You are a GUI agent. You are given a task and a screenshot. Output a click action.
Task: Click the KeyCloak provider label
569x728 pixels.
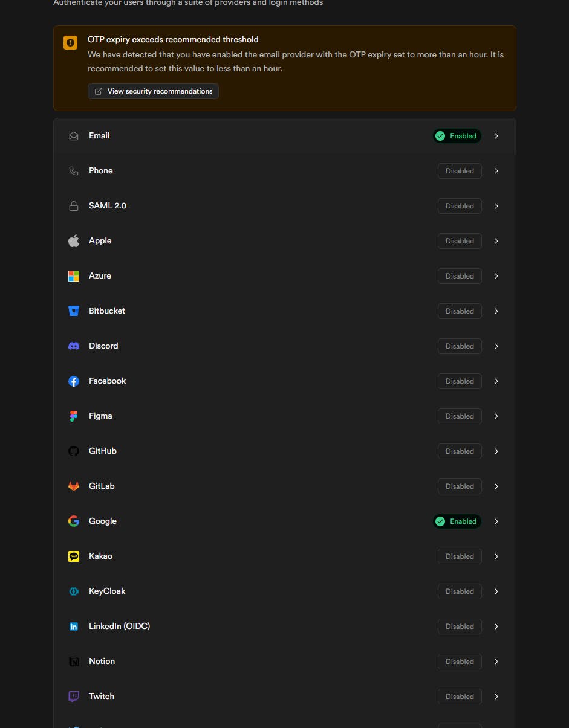click(x=107, y=591)
